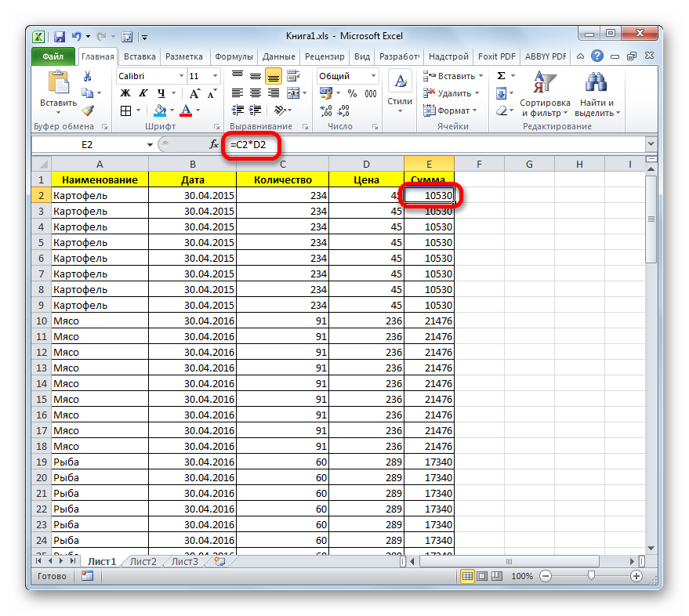Image resolution: width=689 pixels, height=616 pixels.
Task: Click the Undo arrow icon
Action: tap(77, 37)
